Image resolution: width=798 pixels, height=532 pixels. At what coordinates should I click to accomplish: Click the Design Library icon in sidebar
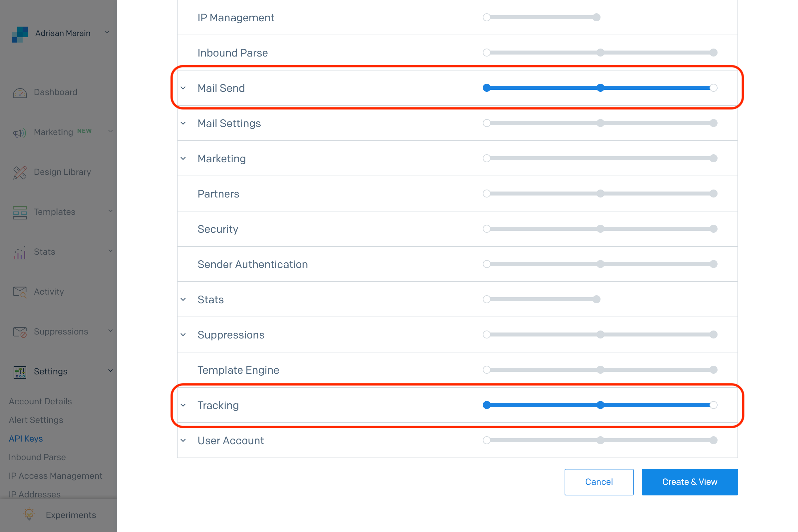pyautogui.click(x=20, y=172)
